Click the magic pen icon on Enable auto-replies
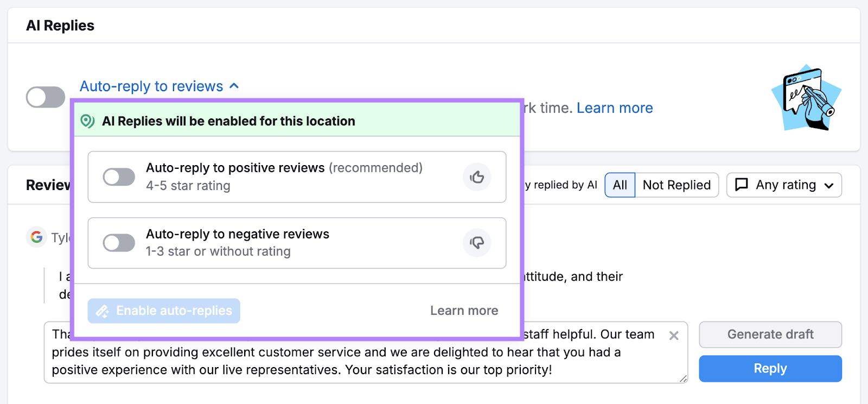This screenshot has width=868, height=404. pyautogui.click(x=102, y=311)
